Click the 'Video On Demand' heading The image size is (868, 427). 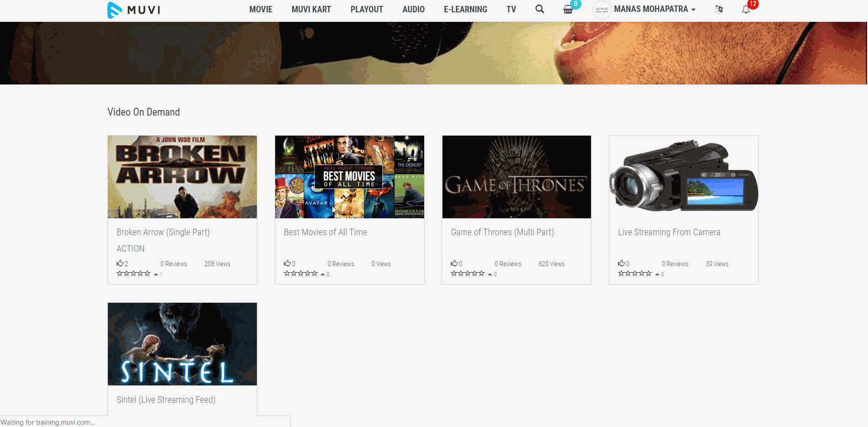144,112
